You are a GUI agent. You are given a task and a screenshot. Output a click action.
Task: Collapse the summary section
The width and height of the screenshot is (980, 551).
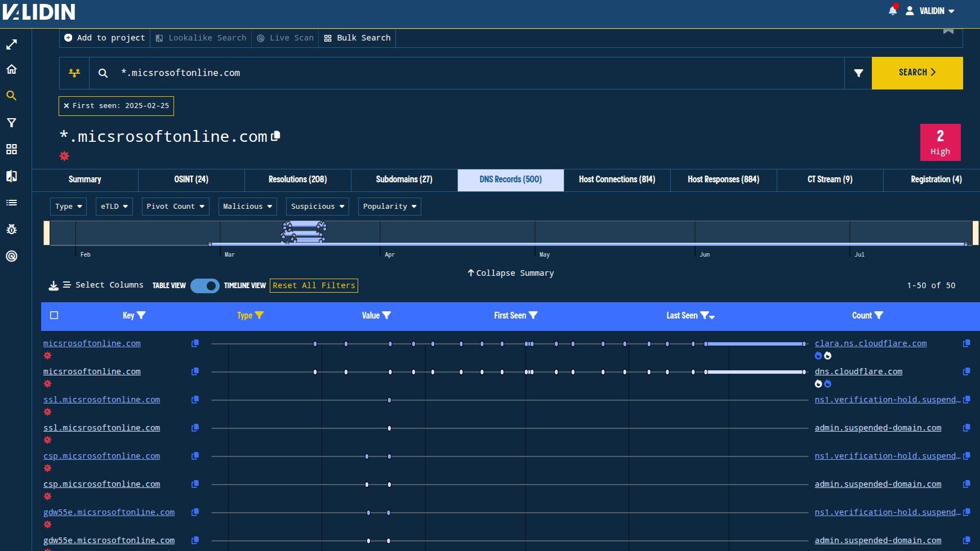pyautogui.click(x=511, y=273)
